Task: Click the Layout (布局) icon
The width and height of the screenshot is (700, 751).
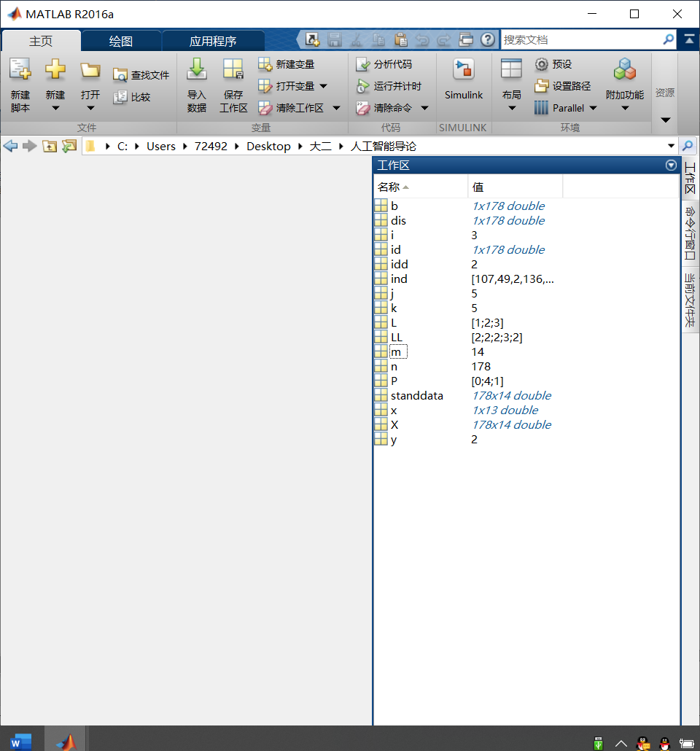Action: click(511, 69)
